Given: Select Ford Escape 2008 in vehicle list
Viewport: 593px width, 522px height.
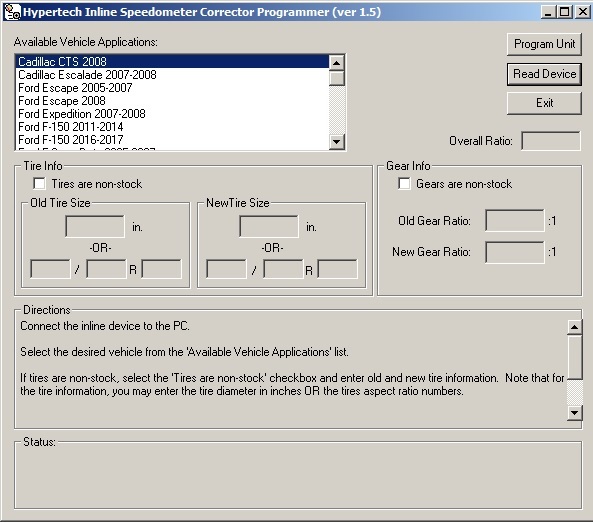Looking at the screenshot, I should click(x=172, y=101).
